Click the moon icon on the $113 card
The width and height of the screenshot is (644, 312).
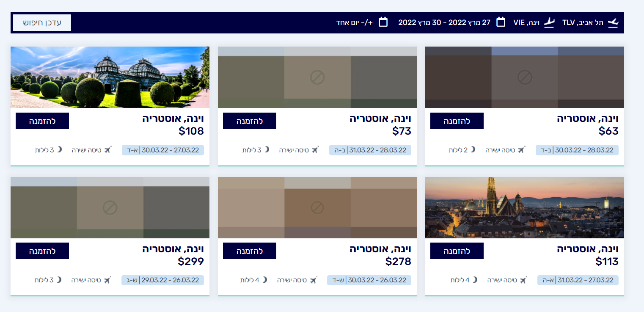pos(475,280)
